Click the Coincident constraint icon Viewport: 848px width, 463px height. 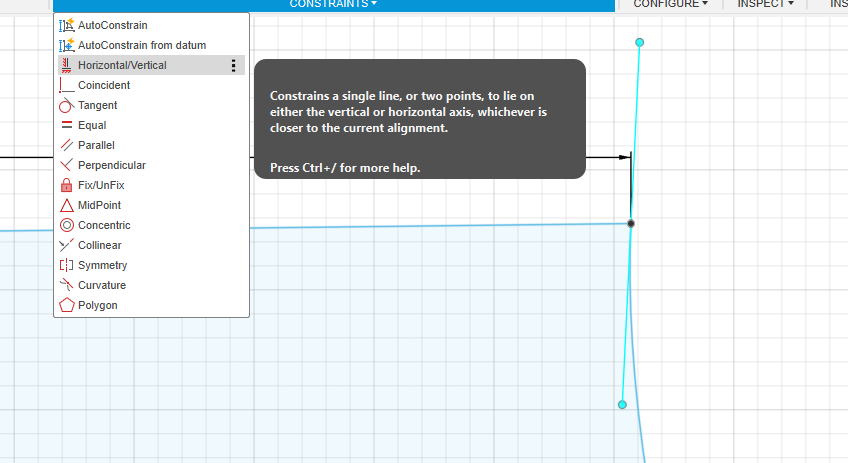[x=67, y=85]
